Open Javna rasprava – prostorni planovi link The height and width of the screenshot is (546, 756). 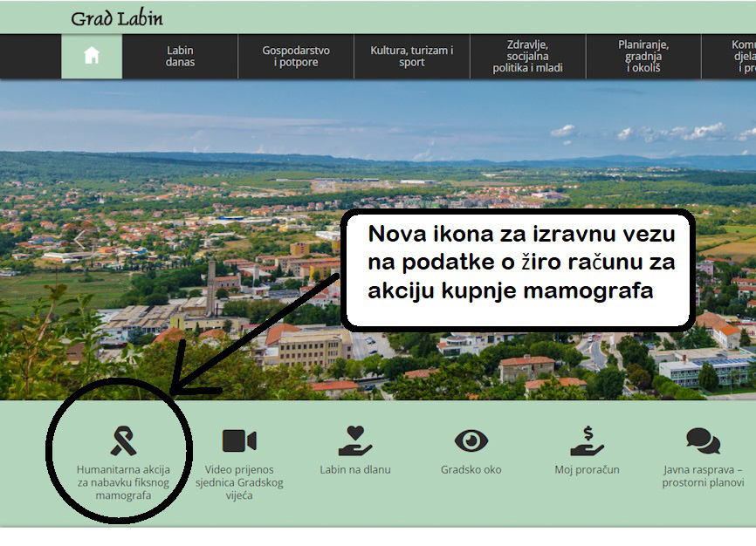coord(703,476)
